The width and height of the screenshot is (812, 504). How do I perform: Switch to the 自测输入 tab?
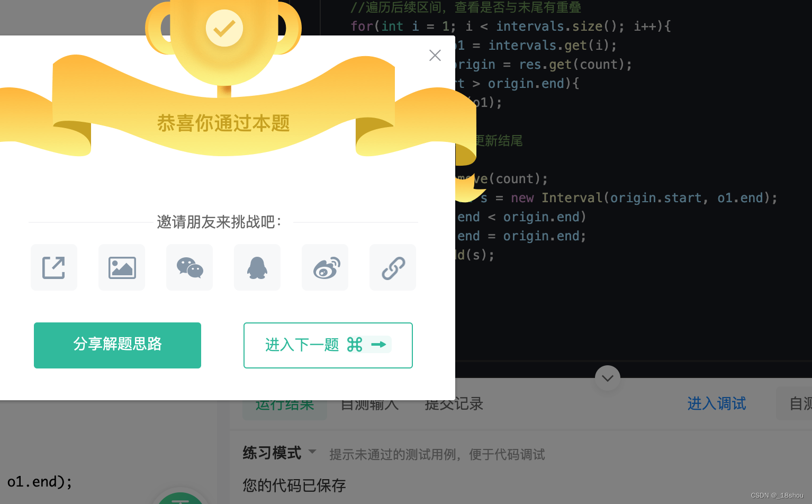point(369,404)
